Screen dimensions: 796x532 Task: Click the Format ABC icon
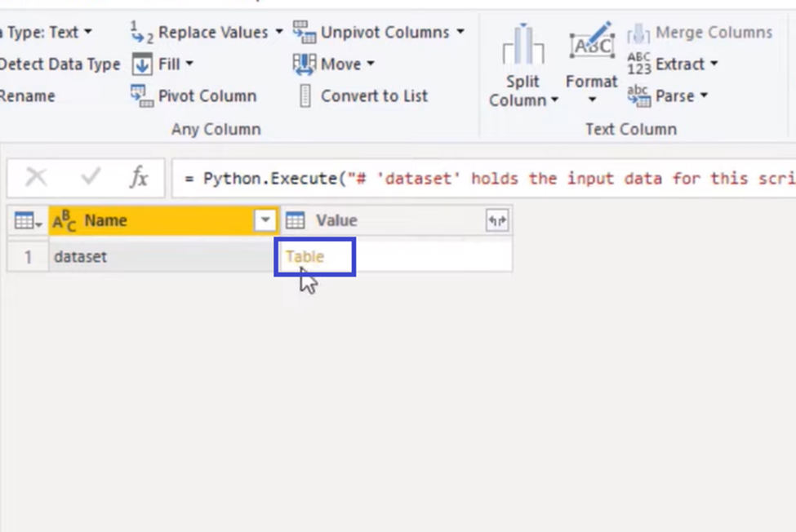pyautogui.click(x=592, y=41)
